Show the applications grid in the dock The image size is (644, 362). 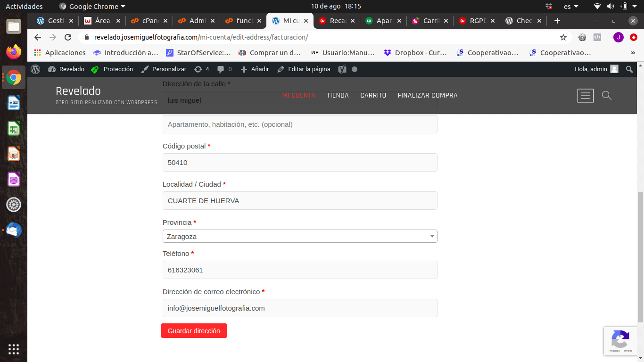coord(14,349)
